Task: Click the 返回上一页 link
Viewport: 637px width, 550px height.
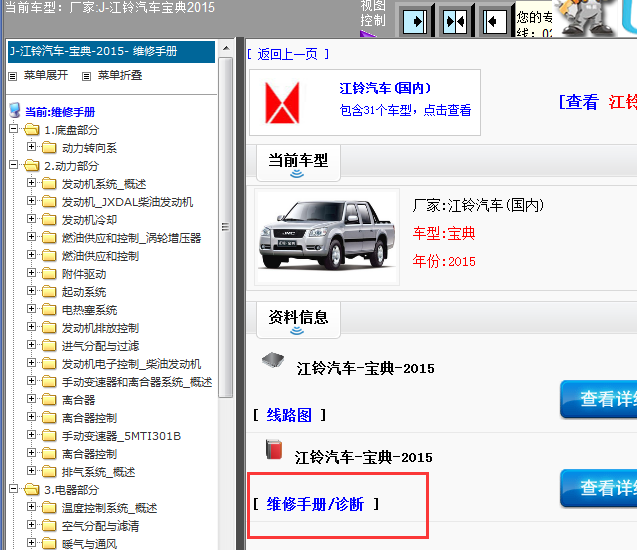Action: pos(288,54)
